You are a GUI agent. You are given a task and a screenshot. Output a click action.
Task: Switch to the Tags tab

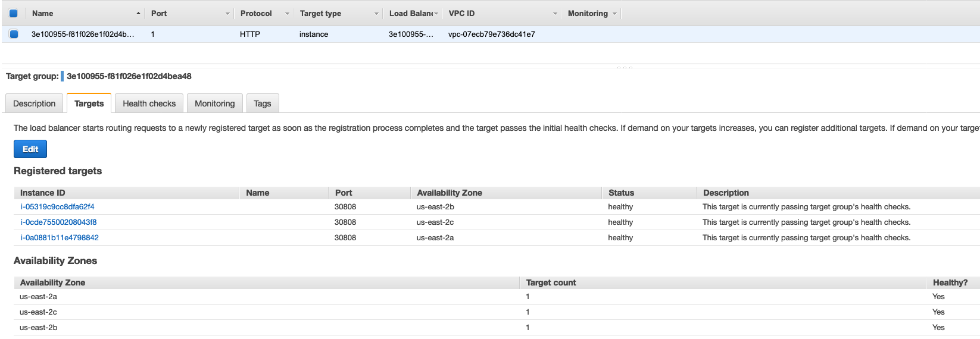[x=263, y=103]
